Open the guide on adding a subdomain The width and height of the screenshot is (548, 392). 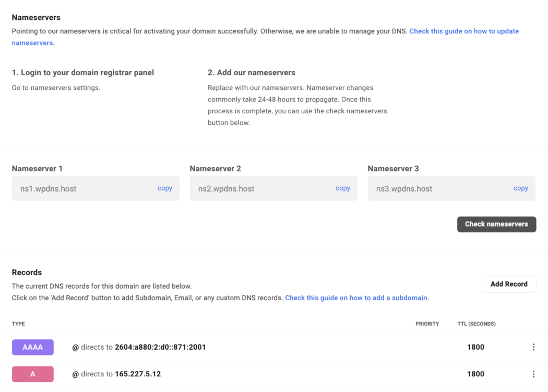pos(356,298)
